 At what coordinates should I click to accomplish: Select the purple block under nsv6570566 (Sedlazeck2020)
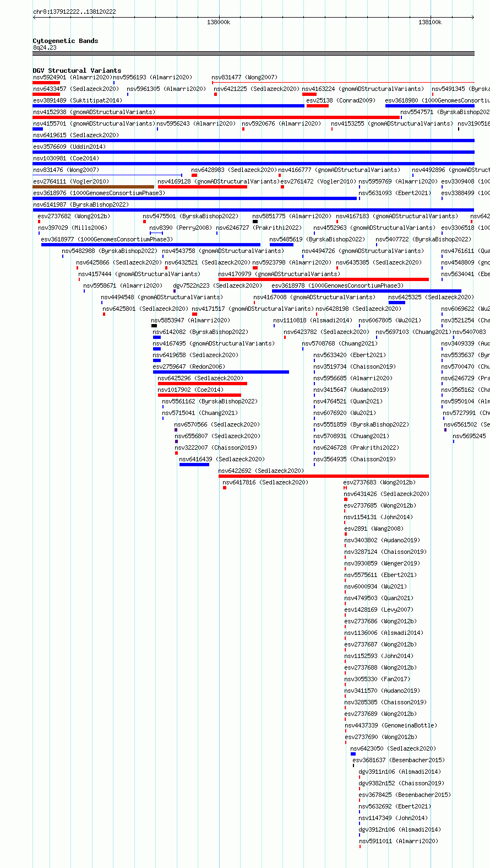[x=176, y=430]
